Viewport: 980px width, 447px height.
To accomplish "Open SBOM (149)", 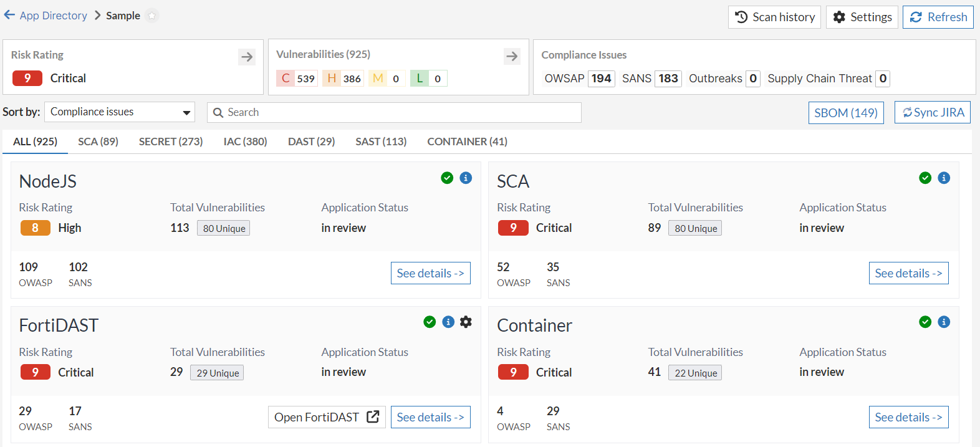I will [x=846, y=113].
